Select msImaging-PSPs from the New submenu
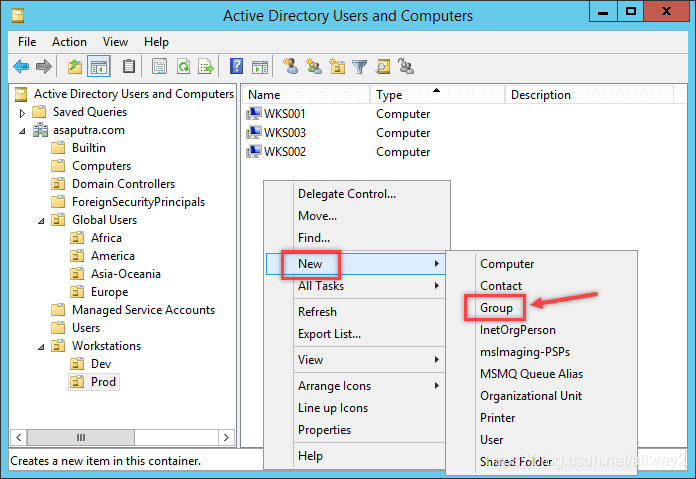The width and height of the screenshot is (696, 479). tap(525, 352)
